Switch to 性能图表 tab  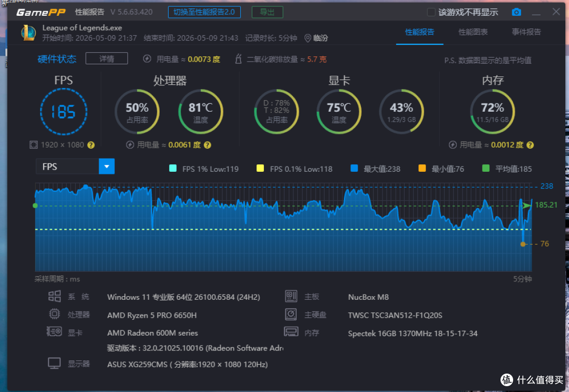coord(473,32)
